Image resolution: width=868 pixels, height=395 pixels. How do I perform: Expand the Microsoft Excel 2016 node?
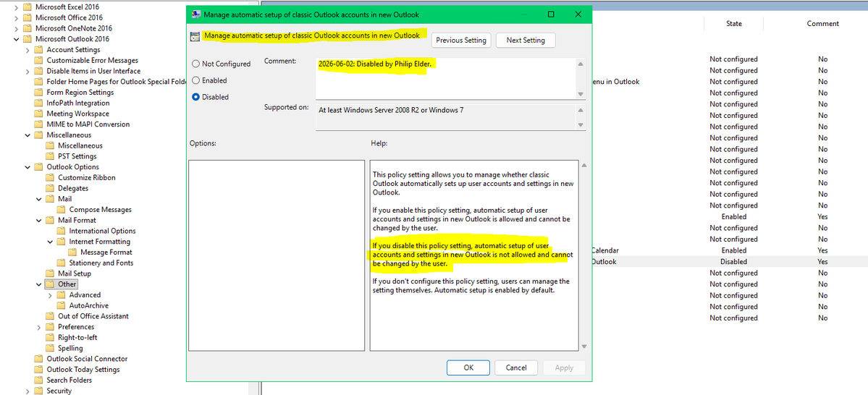coord(16,7)
